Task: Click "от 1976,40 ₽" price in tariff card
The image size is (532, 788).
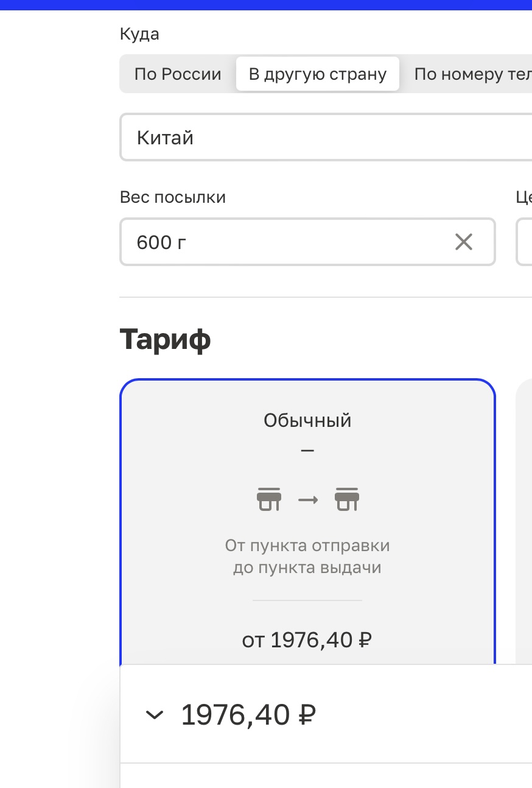Action: click(307, 640)
